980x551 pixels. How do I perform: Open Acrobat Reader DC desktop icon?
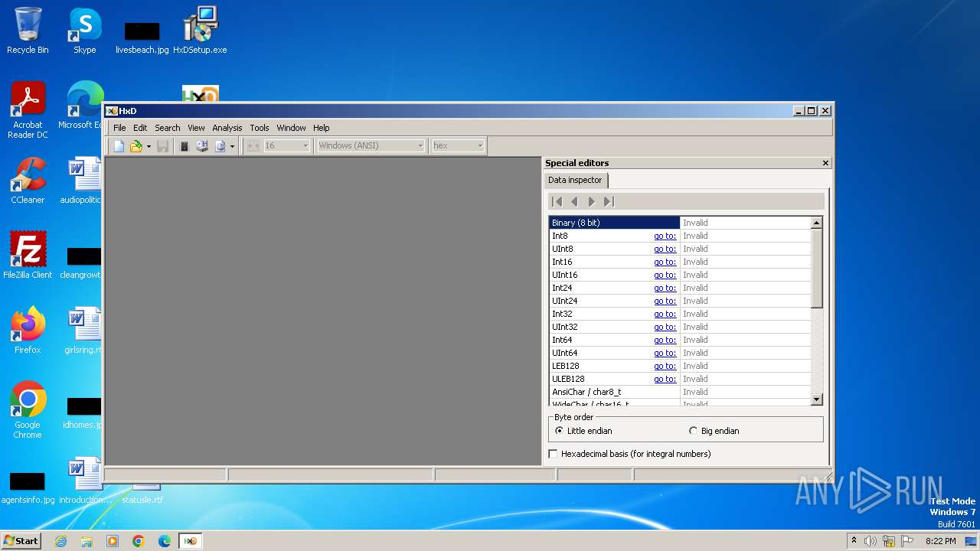(28, 110)
